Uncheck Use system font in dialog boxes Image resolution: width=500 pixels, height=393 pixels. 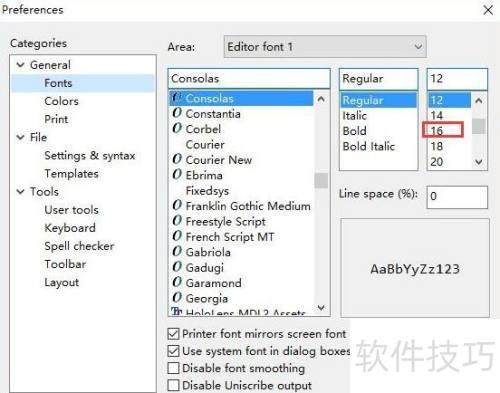173,351
